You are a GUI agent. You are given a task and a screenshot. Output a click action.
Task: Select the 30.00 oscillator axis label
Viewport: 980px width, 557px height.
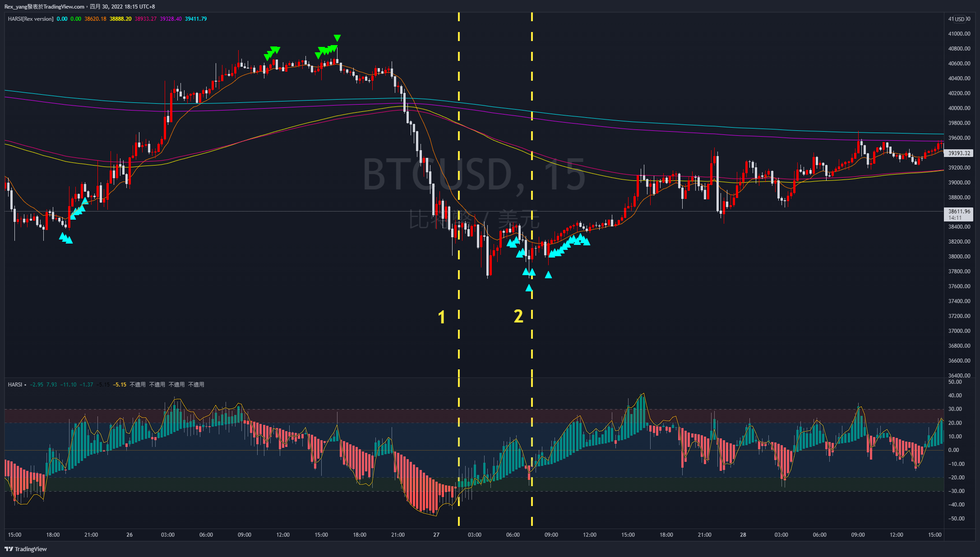[x=955, y=409]
